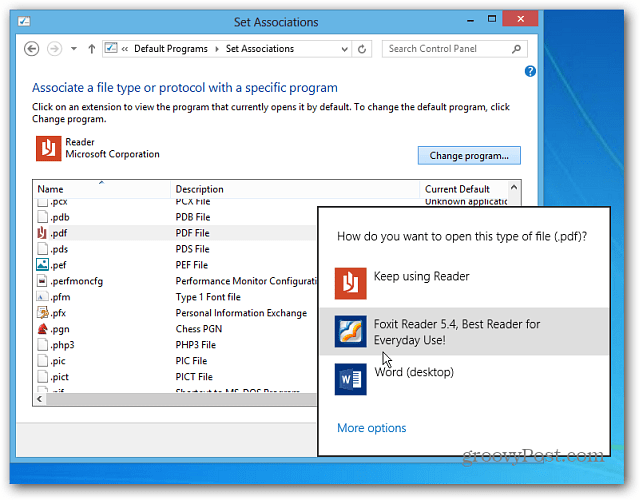Choose Word (desktop) option
Viewport: 640px width, 500px height.
464,379
